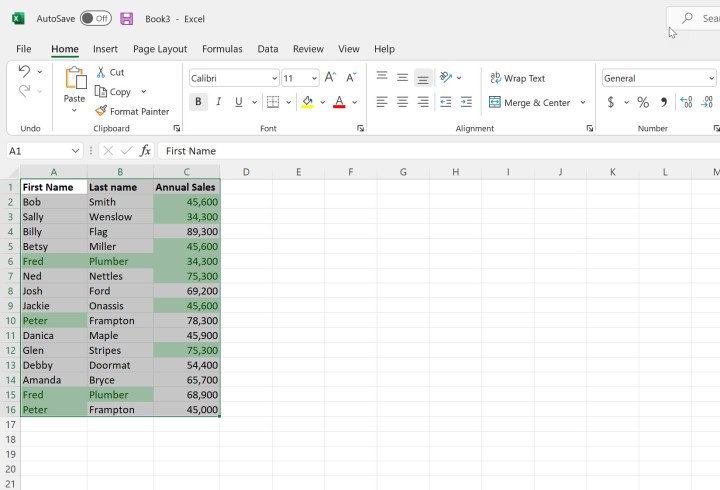Screen dimensions: 720x490
Task: Click the Save floppy disk icon
Action: [x=126, y=19]
